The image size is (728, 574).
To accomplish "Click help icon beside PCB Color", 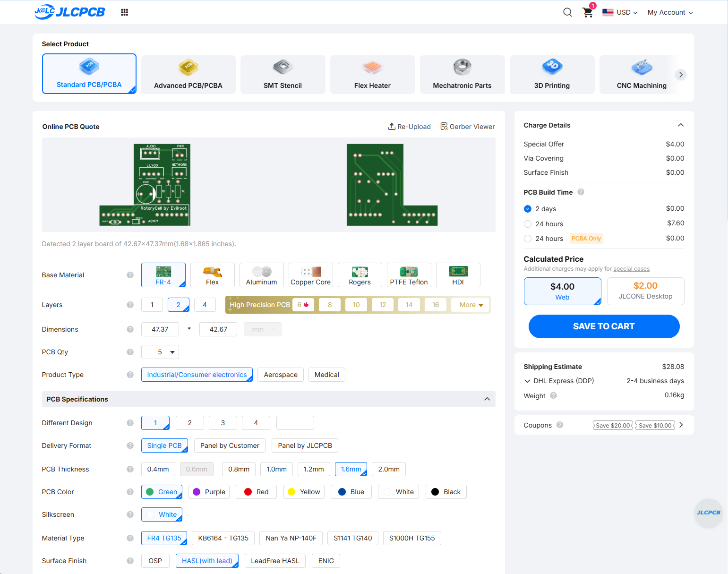I will click(130, 492).
